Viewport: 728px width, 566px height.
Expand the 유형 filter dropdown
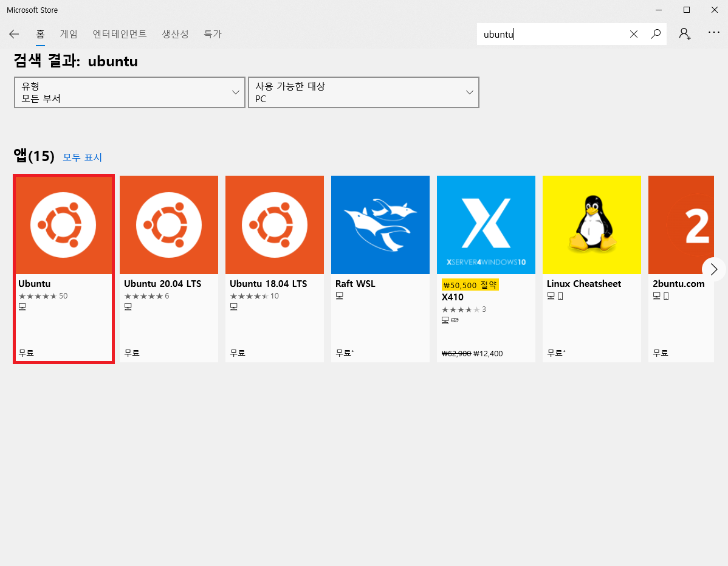click(x=129, y=92)
